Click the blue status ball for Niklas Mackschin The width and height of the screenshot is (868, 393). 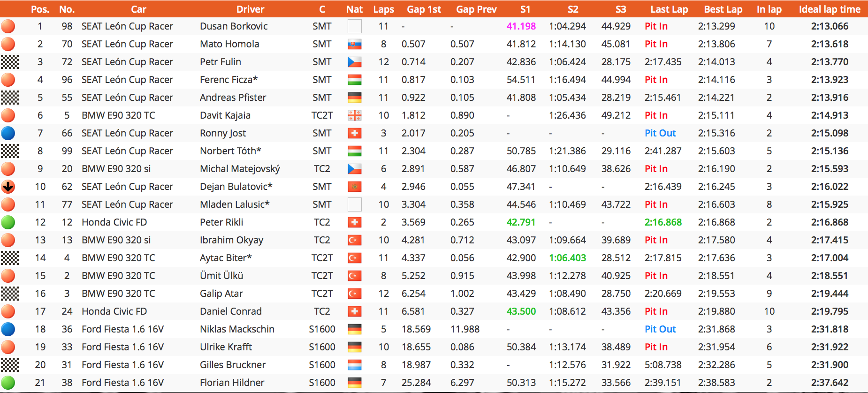click(x=8, y=329)
